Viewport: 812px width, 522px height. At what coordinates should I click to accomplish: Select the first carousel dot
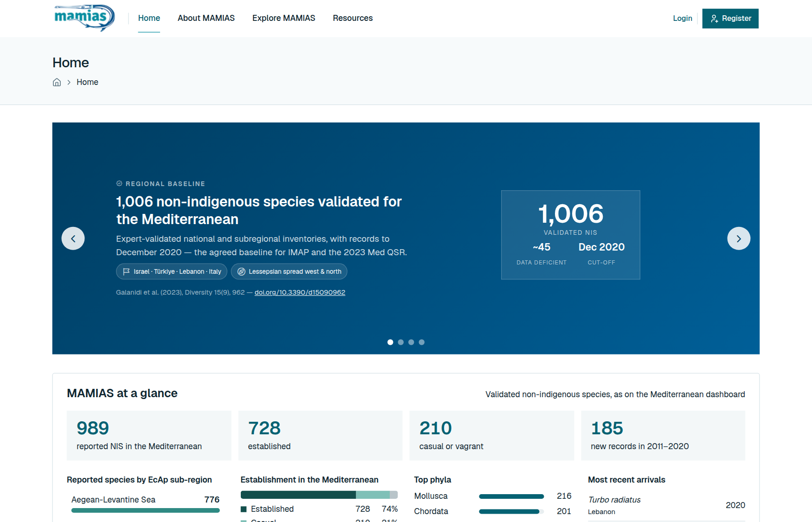pyautogui.click(x=390, y=342)
